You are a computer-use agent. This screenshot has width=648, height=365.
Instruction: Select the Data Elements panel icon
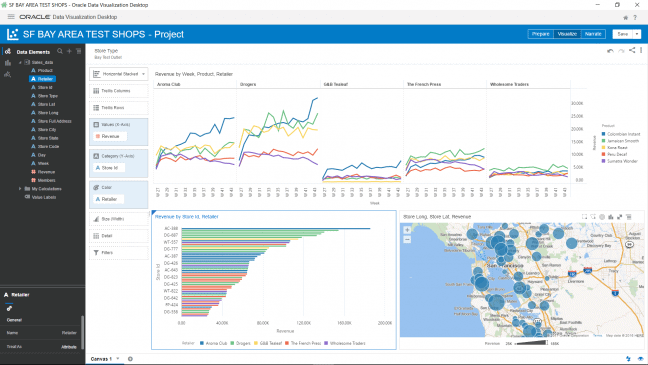(x=7, y=52)
